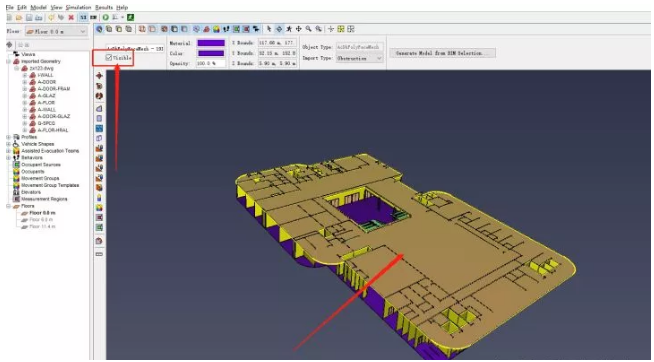Click Generate Model from BIM Selection button
This screenshot has height=362, width=654.
click(x=443, y=53)
